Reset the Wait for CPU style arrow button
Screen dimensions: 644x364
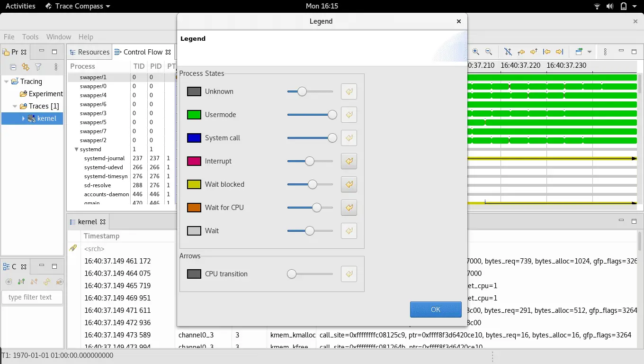tap(349, 208)
